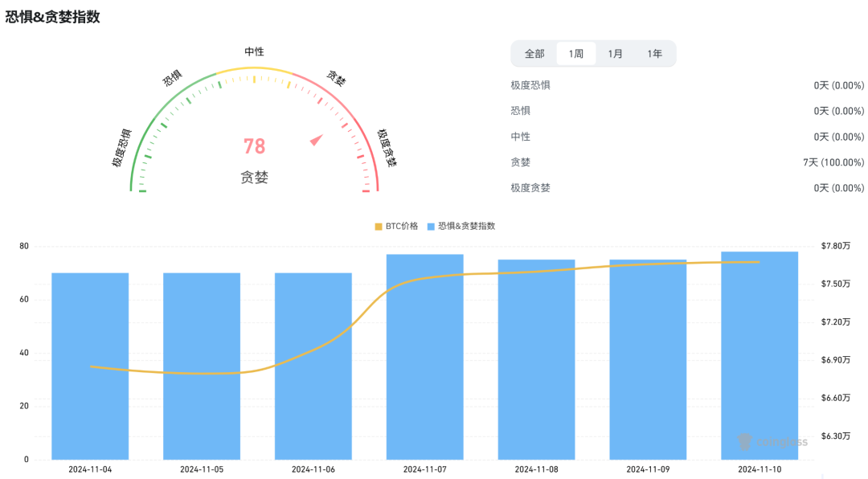
Task: Select the 1年 time range tab
Action: [655, 54]
